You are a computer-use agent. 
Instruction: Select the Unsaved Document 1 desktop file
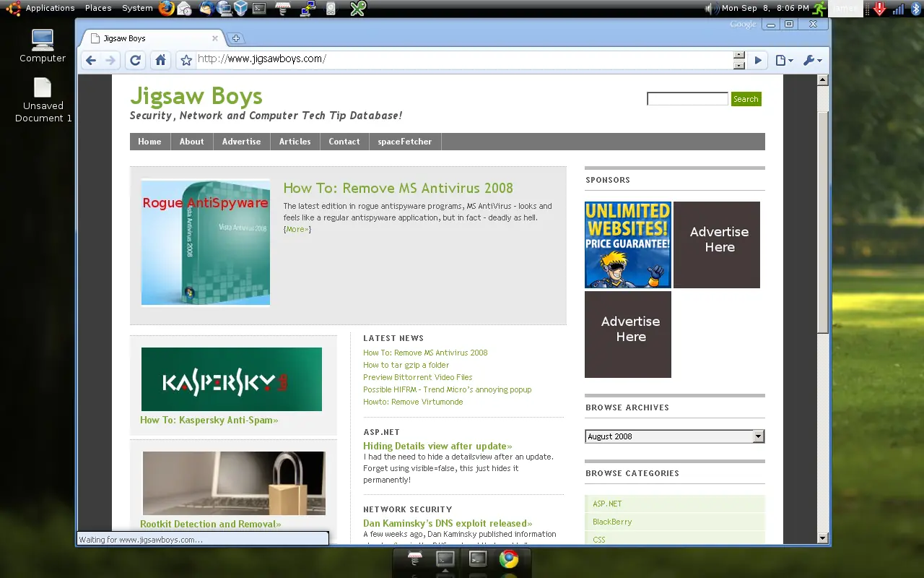pyautogui.click(x=43, y=100)
